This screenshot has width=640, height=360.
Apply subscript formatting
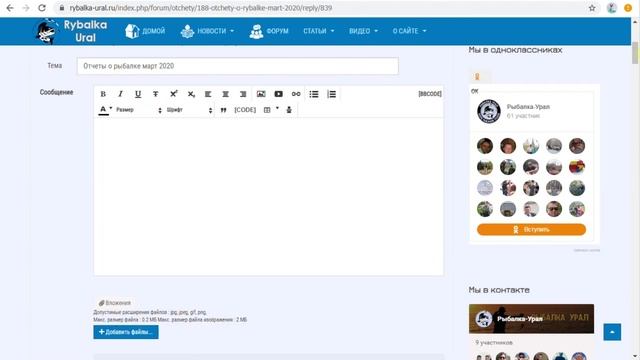[x=191, y=94]
